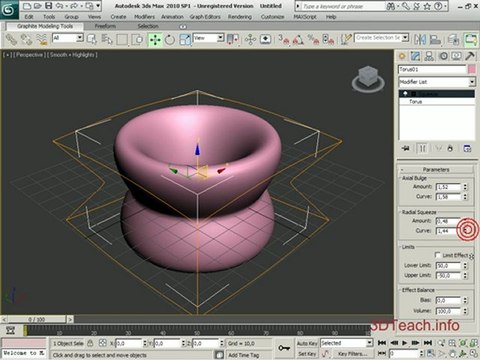
Task: Pick the Rectangular Selection Region tool
Action: click(x=122, y=40)
